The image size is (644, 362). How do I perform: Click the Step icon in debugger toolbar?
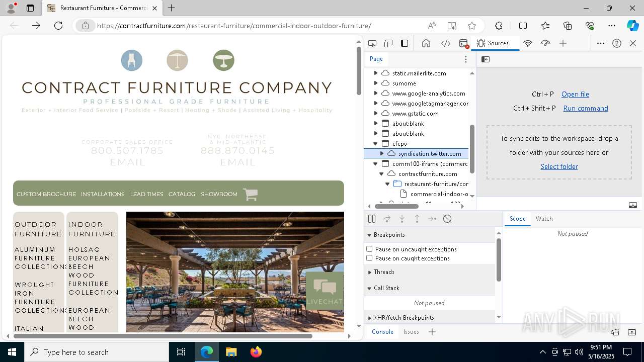click(432, 219)
